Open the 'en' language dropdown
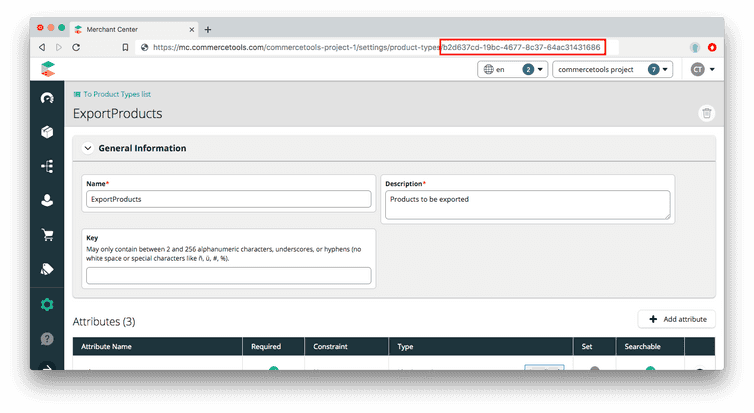This screenshot has width=754, height=413. (512, 70)
